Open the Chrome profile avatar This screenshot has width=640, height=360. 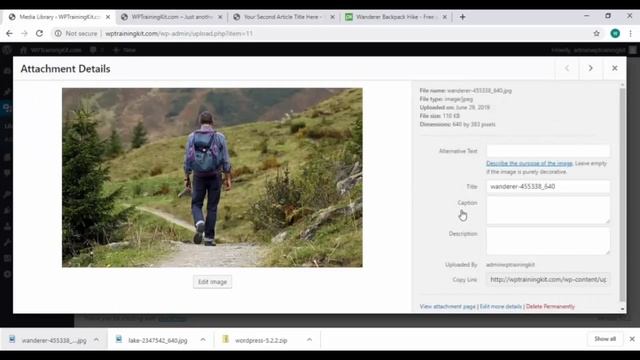tap(615, 33)
